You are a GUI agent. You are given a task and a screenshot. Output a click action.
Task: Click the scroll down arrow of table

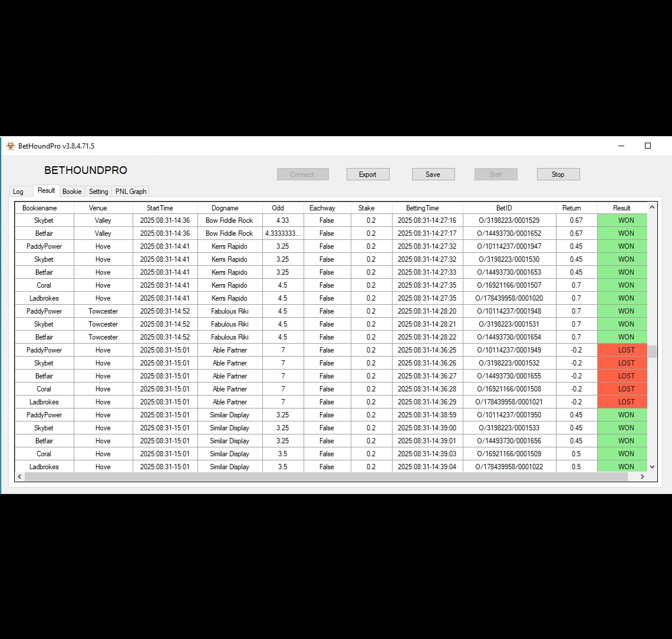point(652,466)
